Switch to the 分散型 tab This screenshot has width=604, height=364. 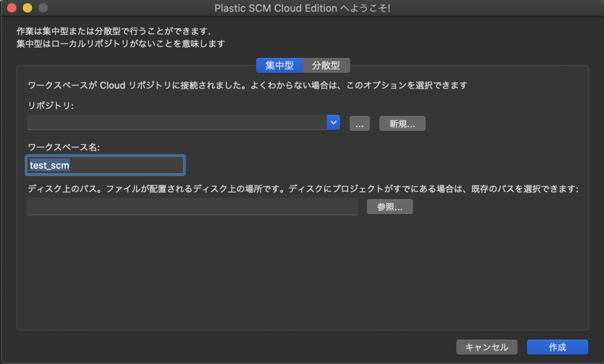tap(327, 65)
